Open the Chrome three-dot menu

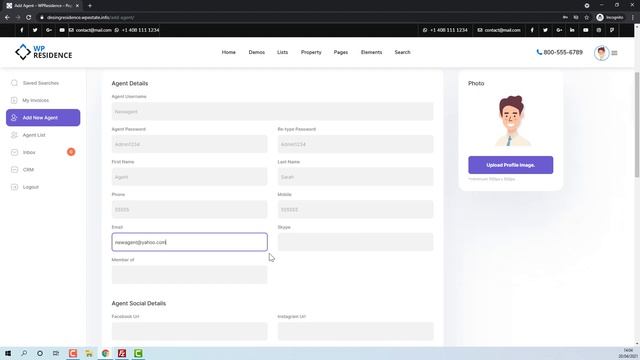633,18
